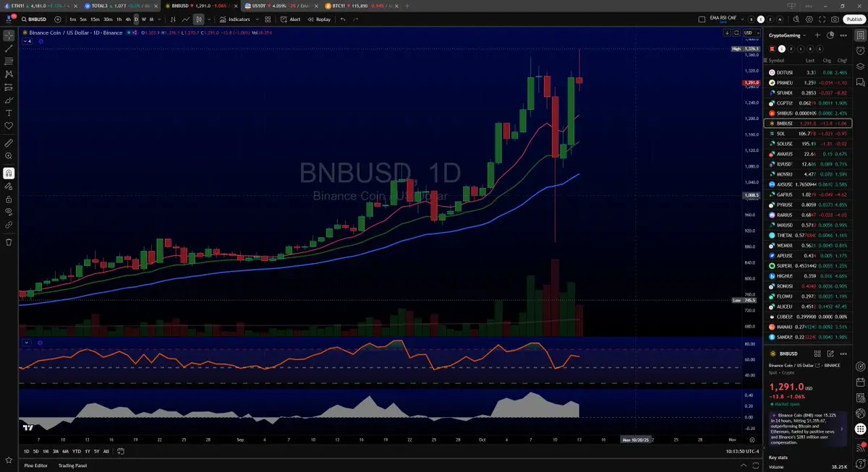Toggle hide all drawings eye icon
This screenshot has width=868, height=472.
pyautogui.click(x=9, y=212)
